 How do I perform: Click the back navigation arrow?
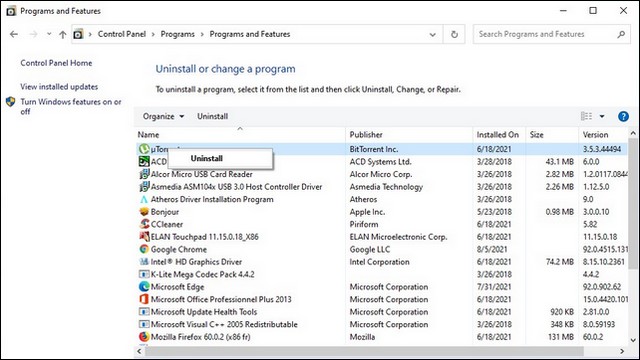pyautogui.click(x=14, y=34)
